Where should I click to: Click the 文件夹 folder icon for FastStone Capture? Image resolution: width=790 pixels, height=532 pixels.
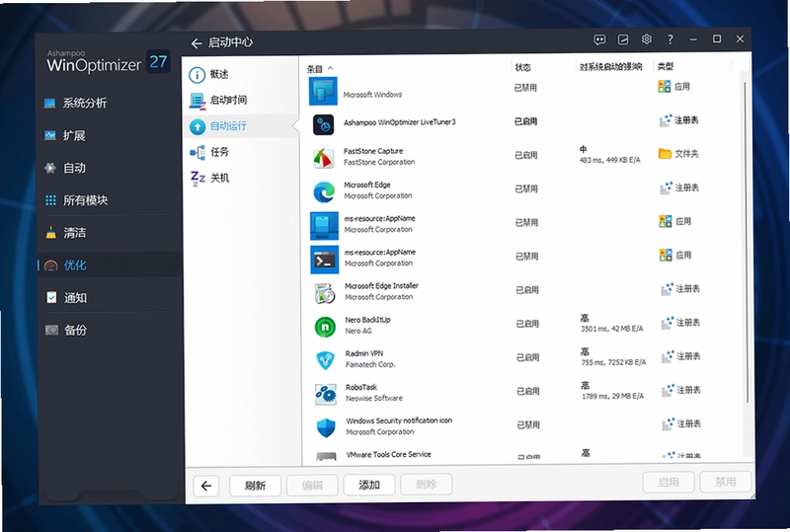coord(665,154)
